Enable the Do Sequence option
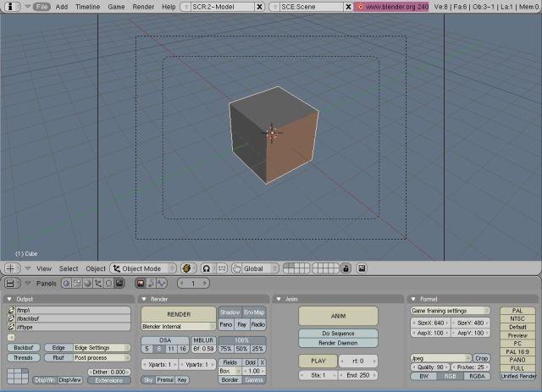Screen dimensions: 542x392 point(338,334)
